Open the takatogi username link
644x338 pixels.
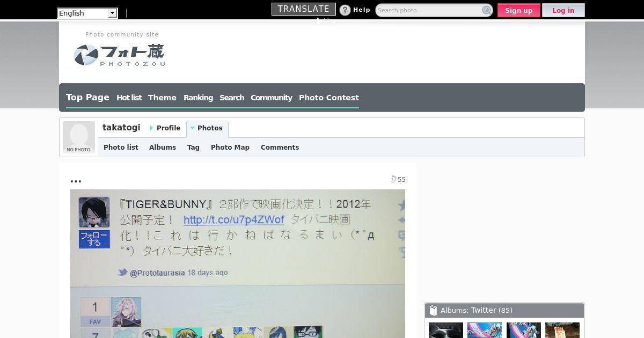click(121, 127)
